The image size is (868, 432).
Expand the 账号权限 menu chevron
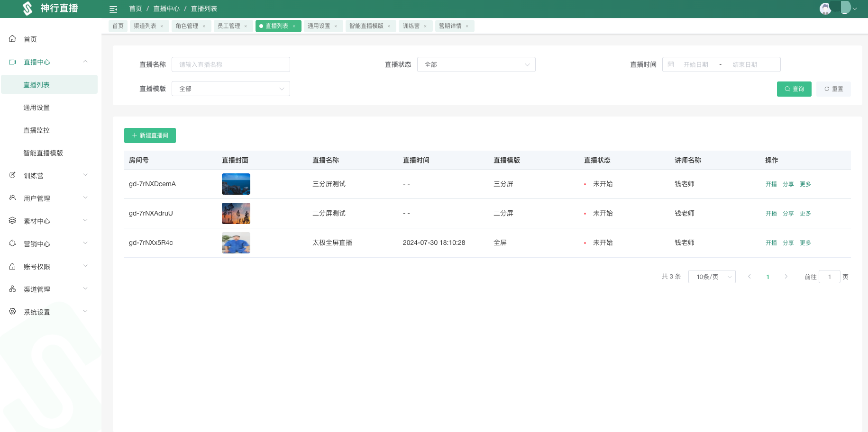click(x=85, y=266)
